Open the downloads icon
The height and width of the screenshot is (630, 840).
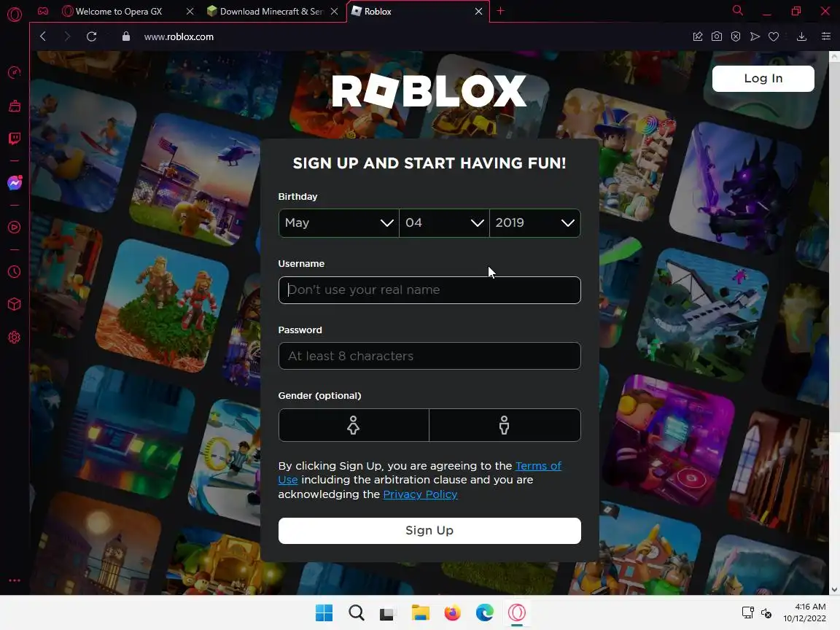(x=801, y=36)
